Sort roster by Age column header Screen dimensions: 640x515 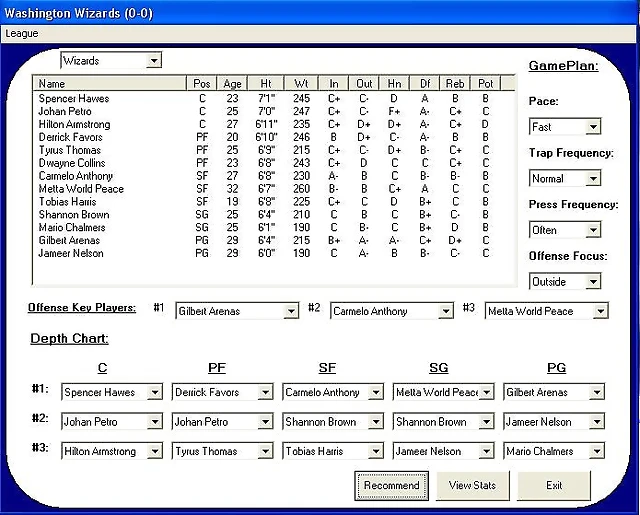pos(232,84)
